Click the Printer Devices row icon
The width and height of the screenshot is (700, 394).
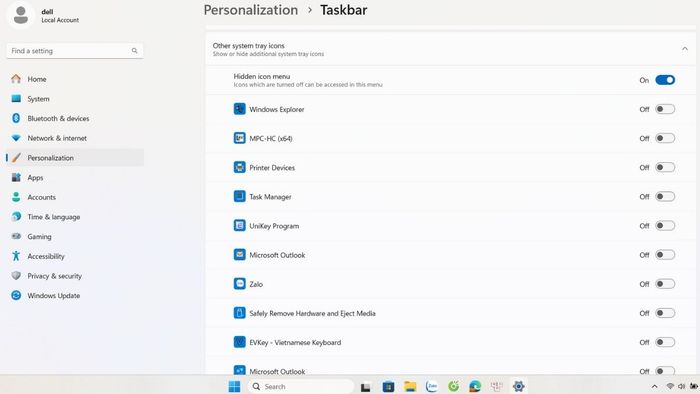(x=240, y=167)
